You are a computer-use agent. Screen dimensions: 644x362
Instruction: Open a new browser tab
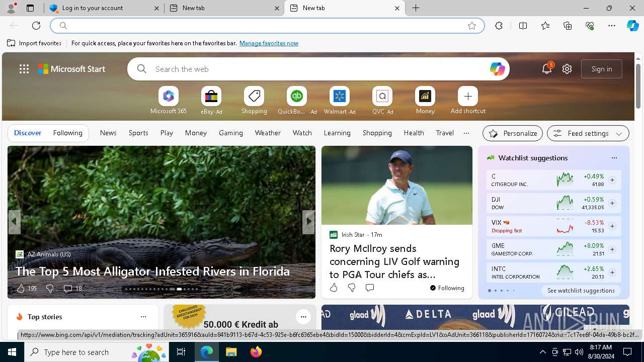416,8
